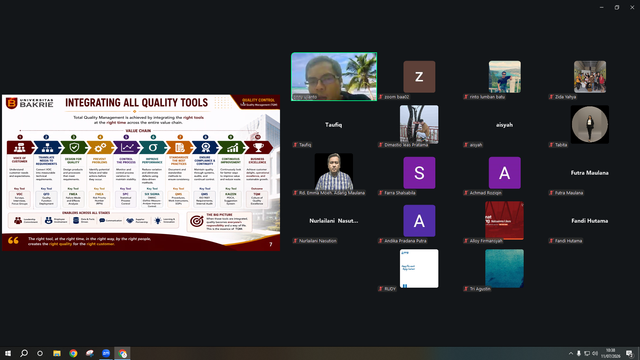The image size is (640, 360).
Task: Open the notification center icon
Action: (629, 353)
